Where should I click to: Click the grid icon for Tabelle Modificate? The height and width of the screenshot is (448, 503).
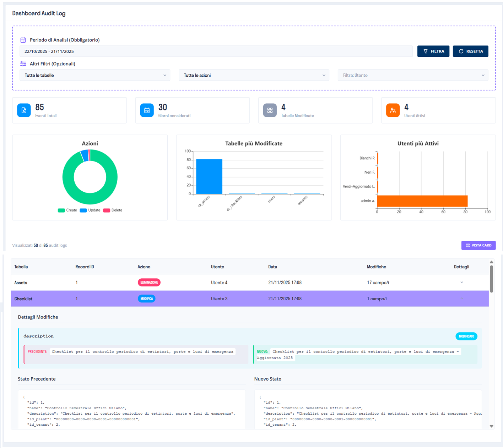coord(270,110)
